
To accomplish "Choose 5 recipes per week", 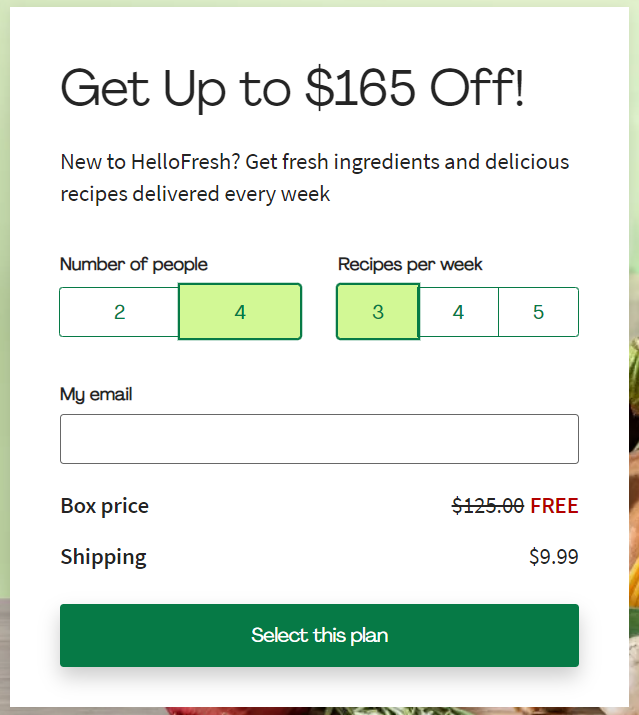I will 539,312.
